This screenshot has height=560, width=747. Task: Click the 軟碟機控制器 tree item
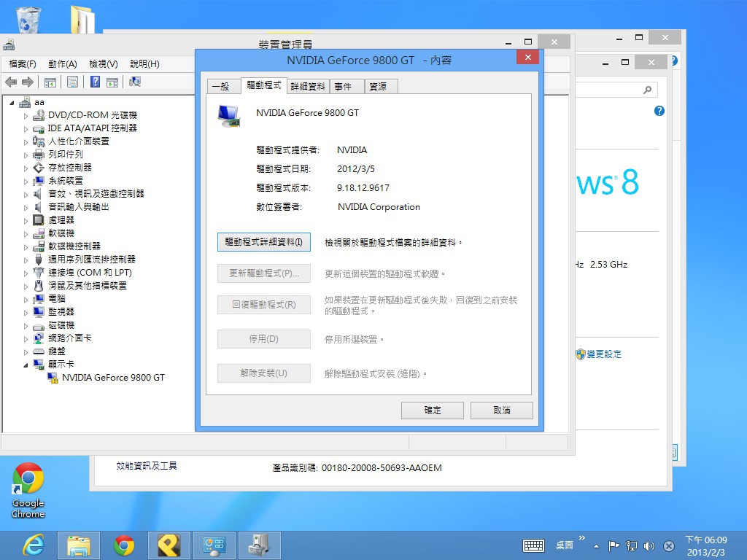coord(74,246)
